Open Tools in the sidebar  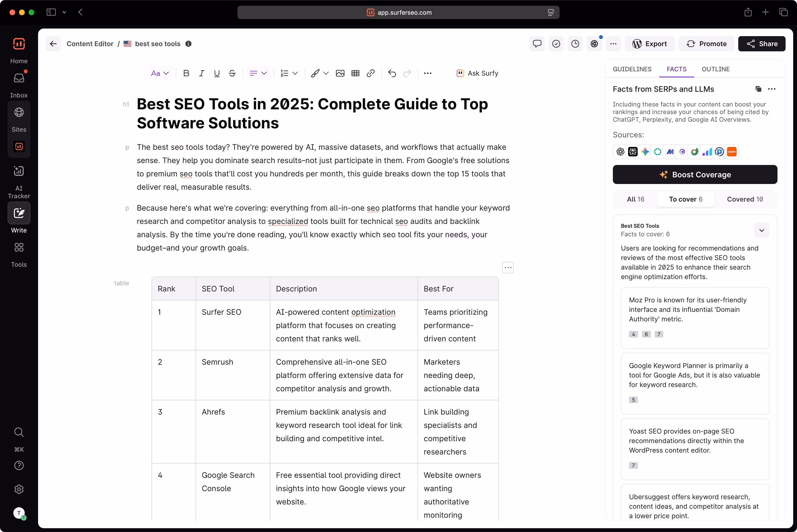[x=19, y=254]
